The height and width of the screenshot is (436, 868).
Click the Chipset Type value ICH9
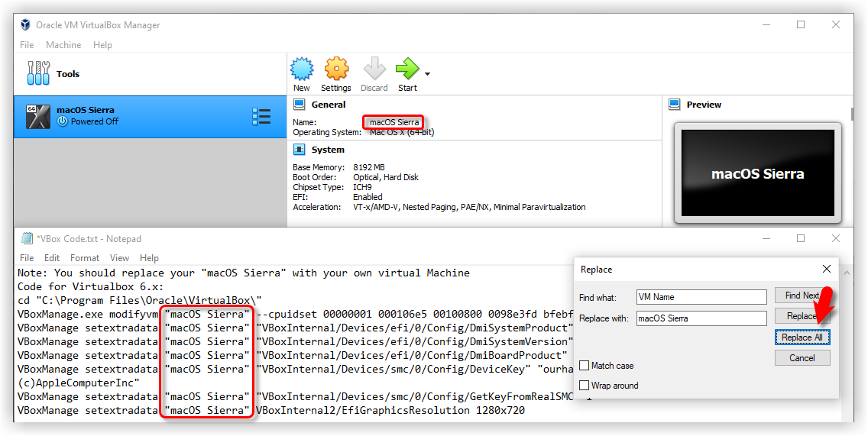(x=362, y=187)
